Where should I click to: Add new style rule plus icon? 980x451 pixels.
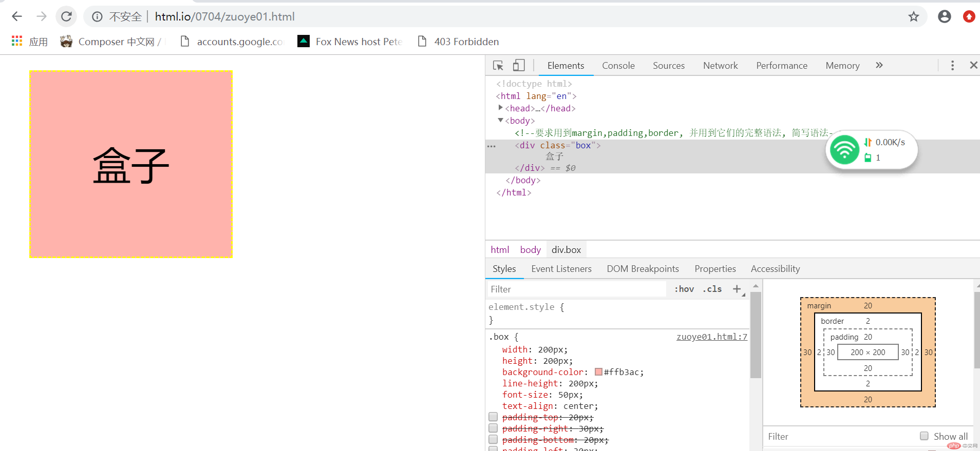tap(737, 289)
